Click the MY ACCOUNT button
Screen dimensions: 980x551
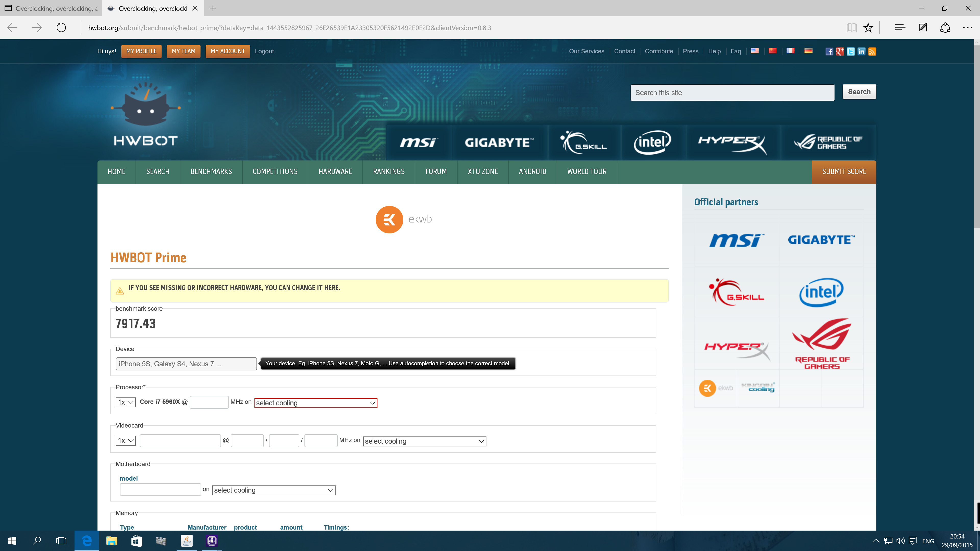pyautogui.click(x=227, y=51)
